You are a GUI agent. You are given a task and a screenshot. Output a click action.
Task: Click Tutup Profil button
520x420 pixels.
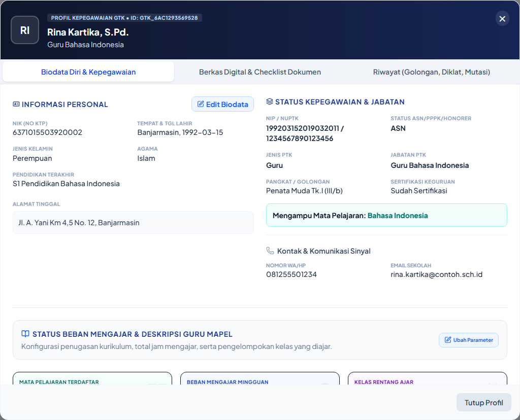[483, 402]
